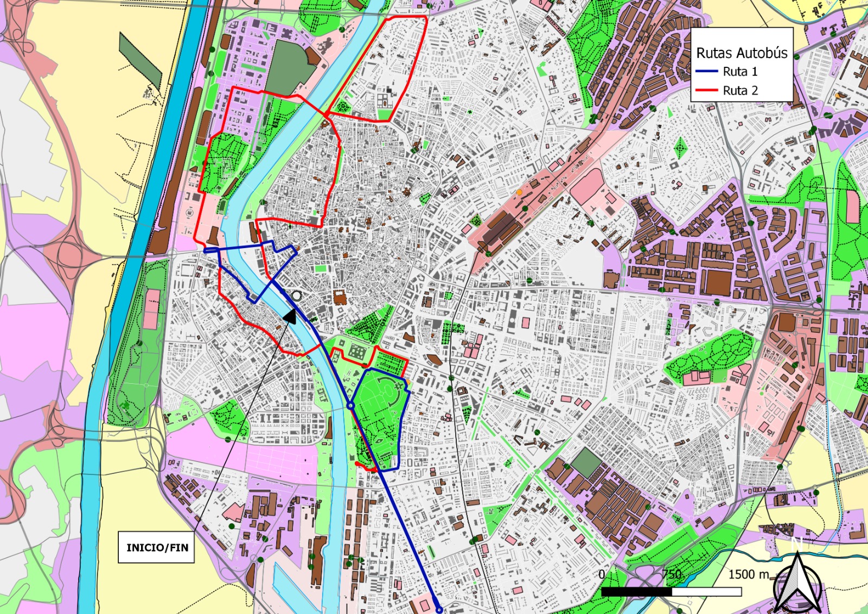Click the black segment of the scale bar
The image size is (868, 614).
click(x=636, y=592)
